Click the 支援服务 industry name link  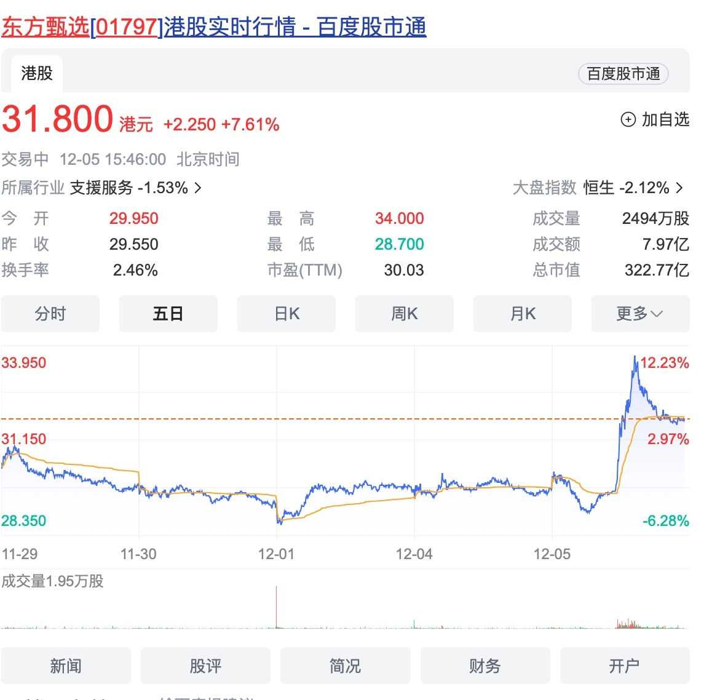[101, 188]
